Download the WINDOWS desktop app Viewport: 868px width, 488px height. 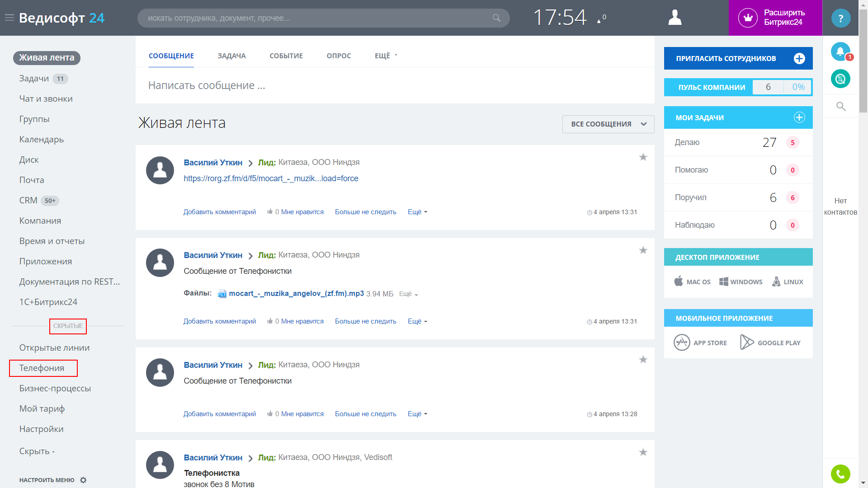pyautogui.click(x=741, y=282)
